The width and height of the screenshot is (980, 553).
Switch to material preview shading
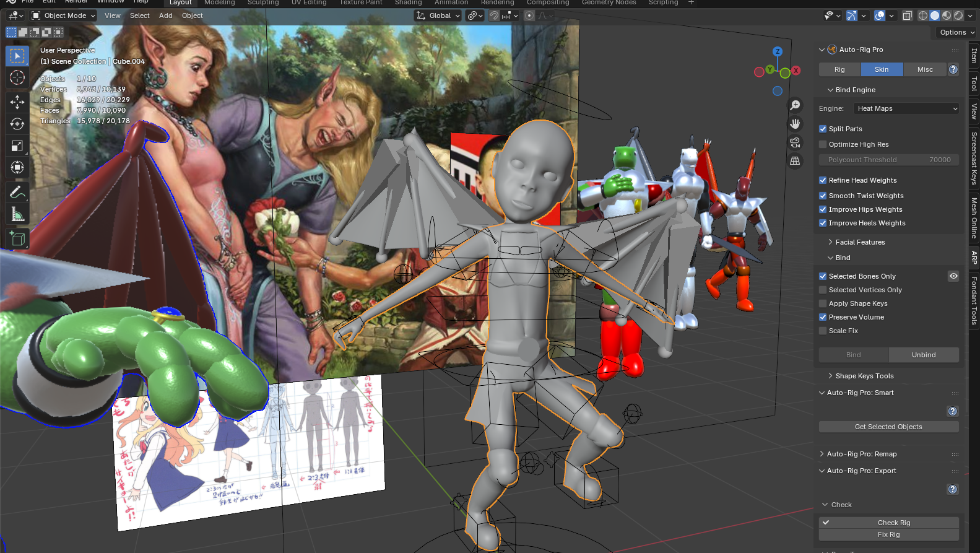pos(947,15)
